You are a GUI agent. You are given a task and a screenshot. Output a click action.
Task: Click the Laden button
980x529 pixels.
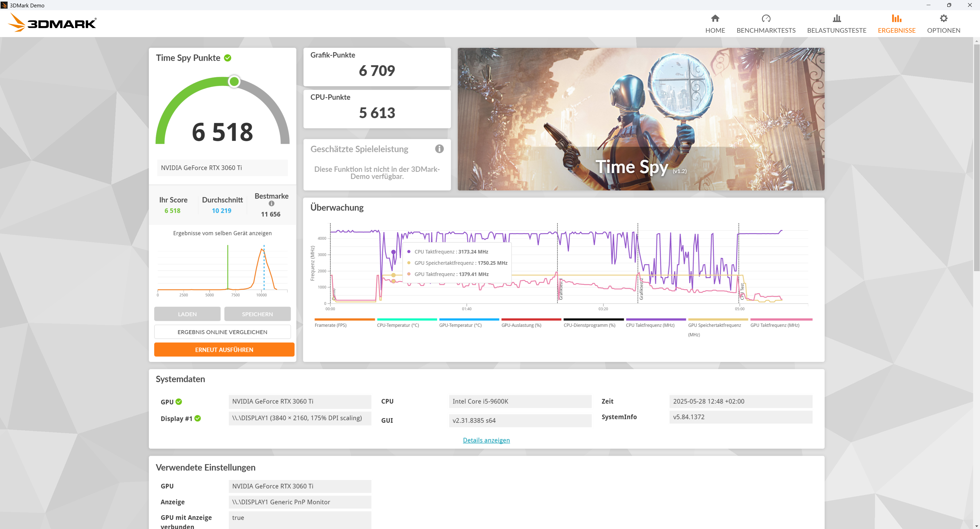click(x=187, y=314)
